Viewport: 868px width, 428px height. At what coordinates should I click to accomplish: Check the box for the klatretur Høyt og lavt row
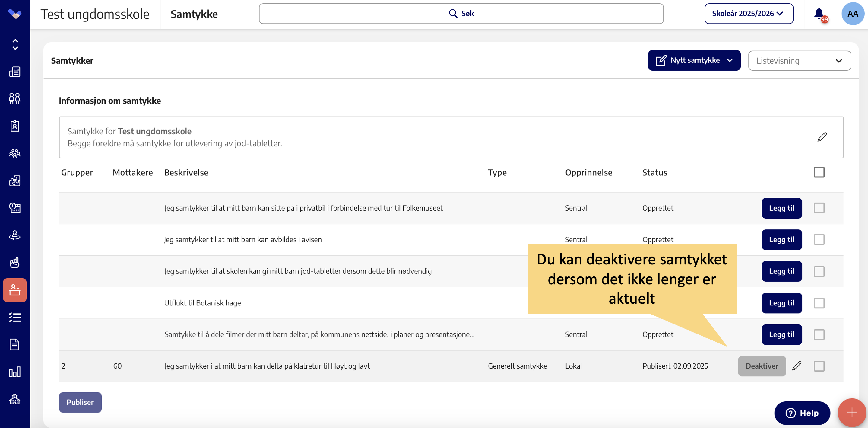click(x=819, y=366)
